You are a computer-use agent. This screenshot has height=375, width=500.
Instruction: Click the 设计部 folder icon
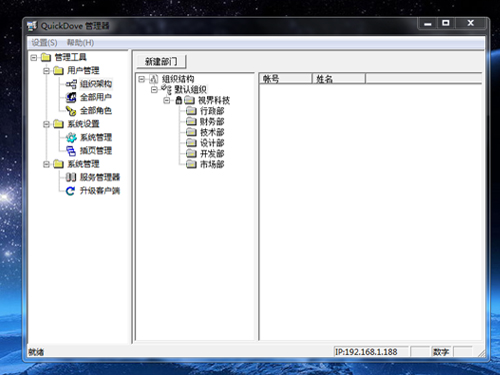point(191,143)
